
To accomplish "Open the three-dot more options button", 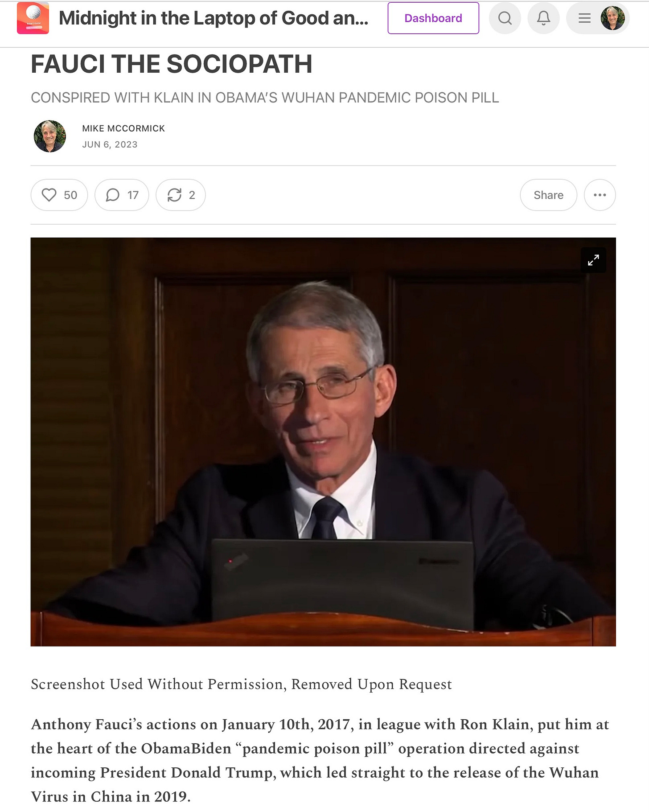I will (x=600, y=195).
